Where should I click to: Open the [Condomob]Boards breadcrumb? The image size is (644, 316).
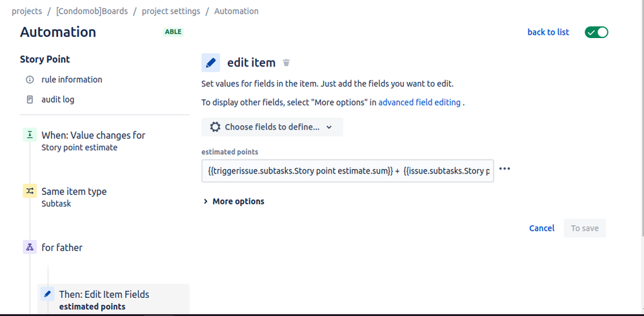[x=92, y=11]
